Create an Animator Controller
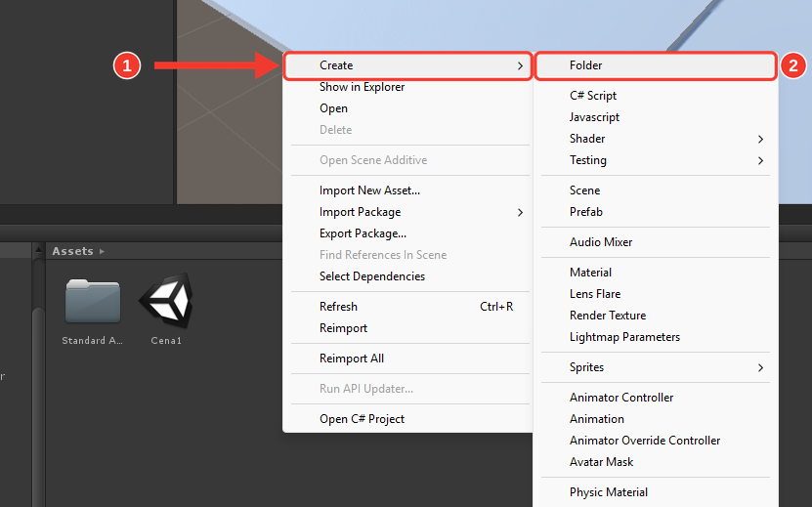This screenshot has height=507, width=812. pos(656,398)
